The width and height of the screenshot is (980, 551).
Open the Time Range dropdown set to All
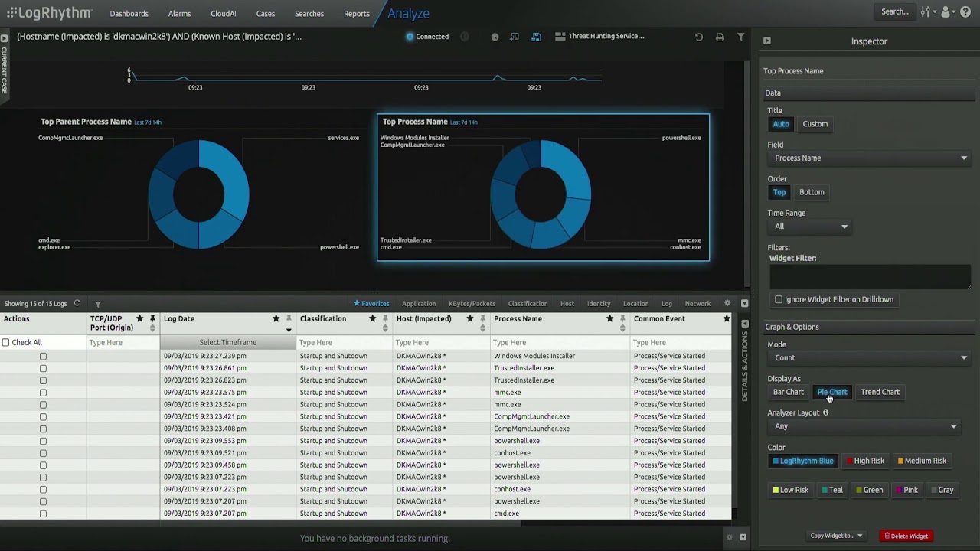click(x=811, y=227)
